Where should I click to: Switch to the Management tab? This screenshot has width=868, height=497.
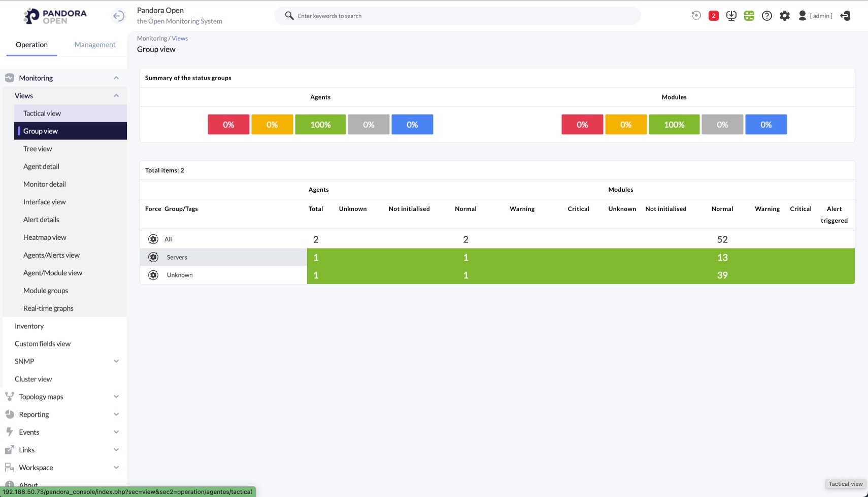click(x=95, y=45)
